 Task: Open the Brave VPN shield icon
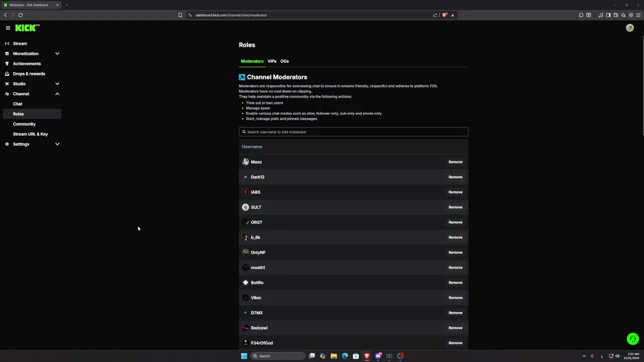coord(630,15)
